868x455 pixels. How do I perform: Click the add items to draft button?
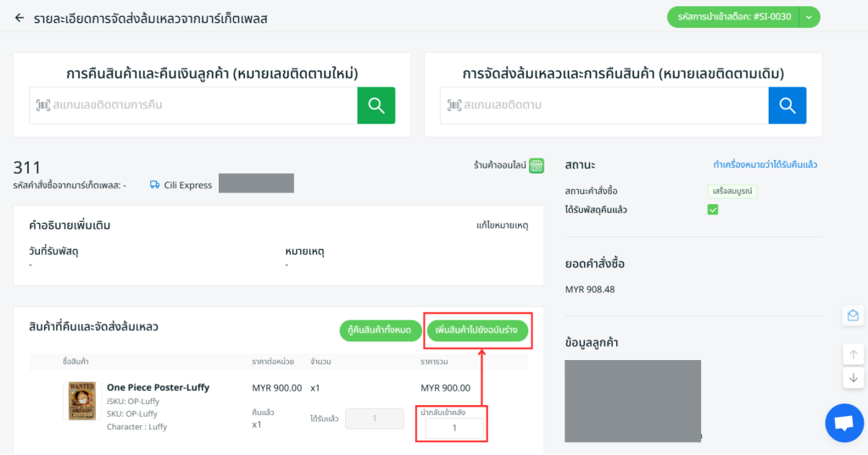(x=477, y=330)
